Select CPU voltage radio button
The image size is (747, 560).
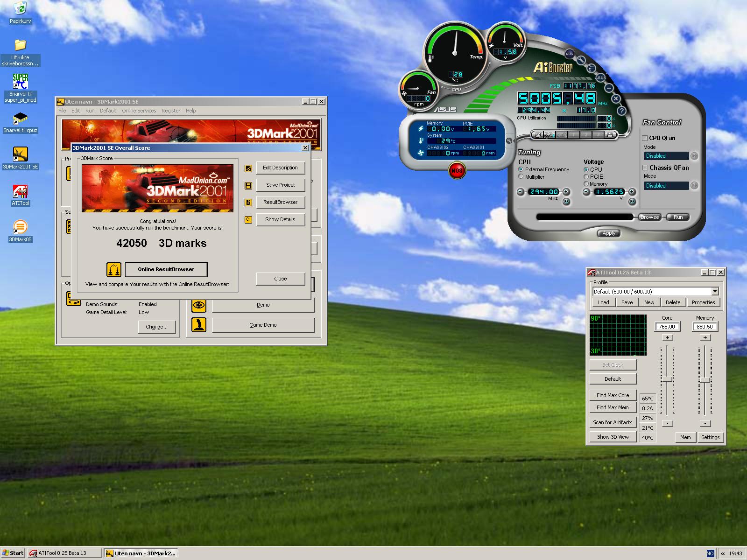[586, 169]
